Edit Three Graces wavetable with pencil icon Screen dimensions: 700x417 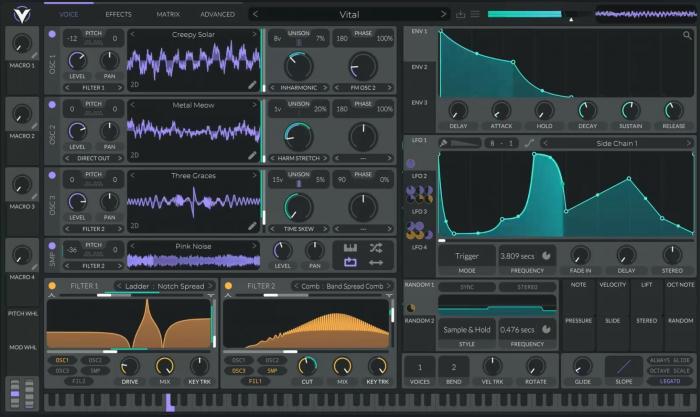pyautogui.click(x=252, y=226)
